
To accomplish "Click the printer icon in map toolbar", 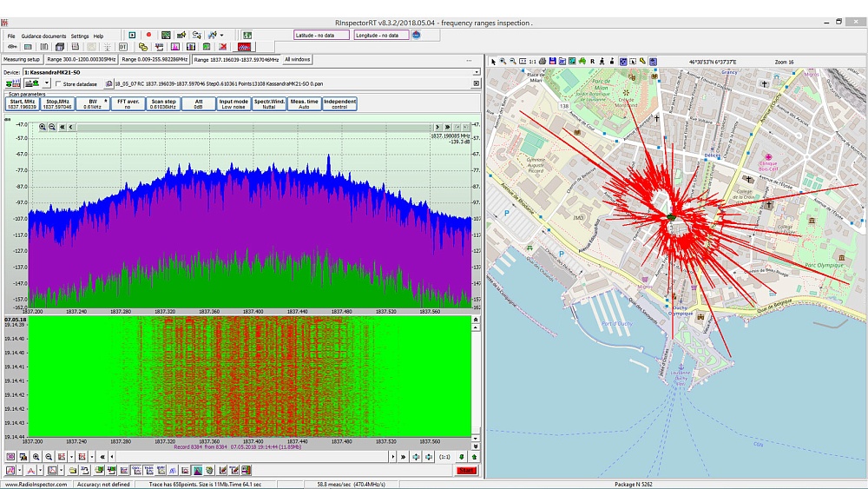I will [x=542, y=62].
